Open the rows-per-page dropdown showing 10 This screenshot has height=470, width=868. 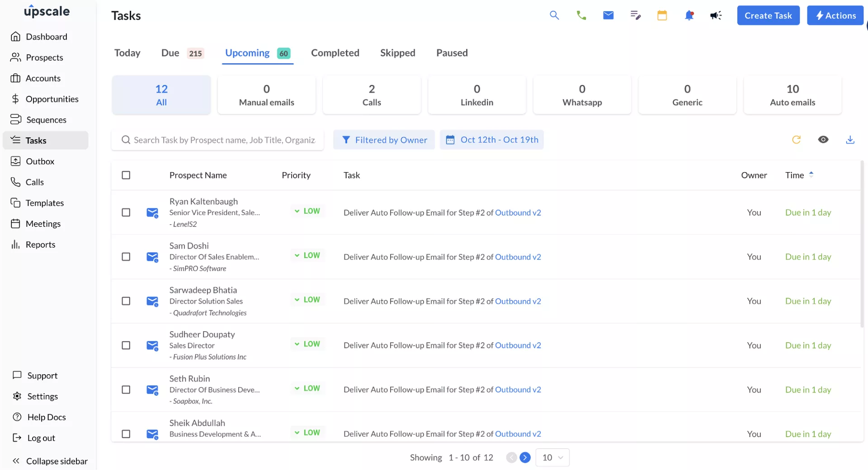[x=552, y=457]
